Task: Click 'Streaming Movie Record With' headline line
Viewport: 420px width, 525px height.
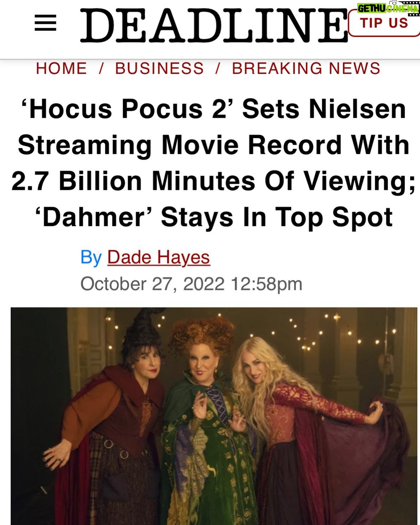Action: pos(214,145)
